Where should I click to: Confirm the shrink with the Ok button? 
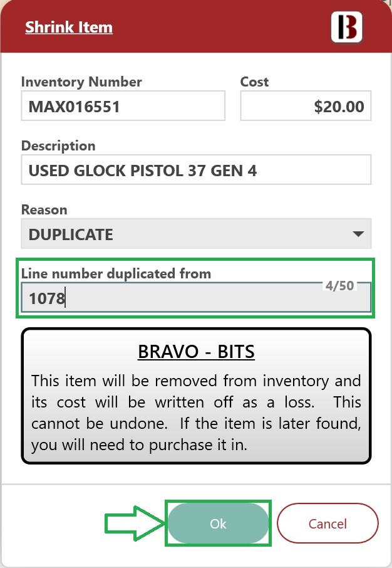click(218, 523)
